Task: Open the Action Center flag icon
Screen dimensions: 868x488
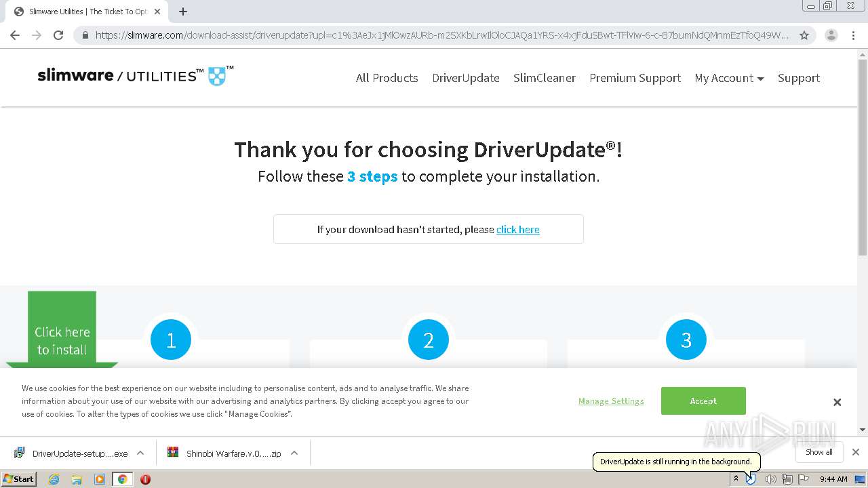Action: pos(804,479)
